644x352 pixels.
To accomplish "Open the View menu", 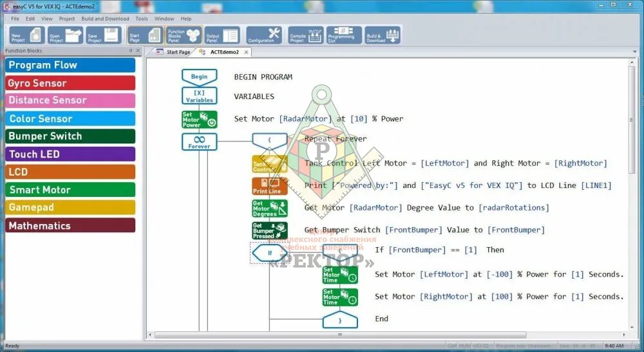I will (47, 19).
